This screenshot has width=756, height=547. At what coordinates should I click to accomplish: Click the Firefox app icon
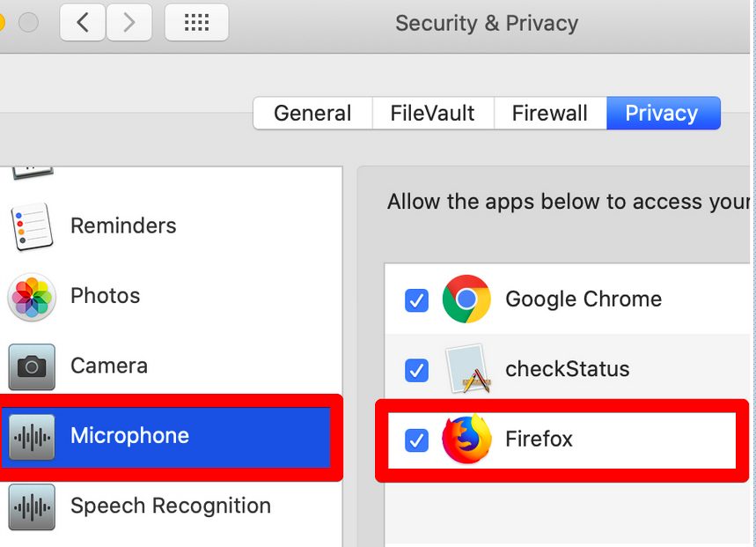[x=466, y=439]
